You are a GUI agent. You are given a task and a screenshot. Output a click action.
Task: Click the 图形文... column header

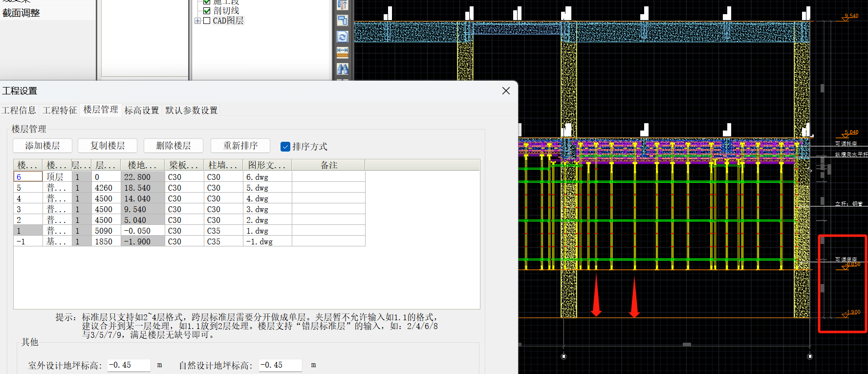pyautogui.click(x=267, y=165)
